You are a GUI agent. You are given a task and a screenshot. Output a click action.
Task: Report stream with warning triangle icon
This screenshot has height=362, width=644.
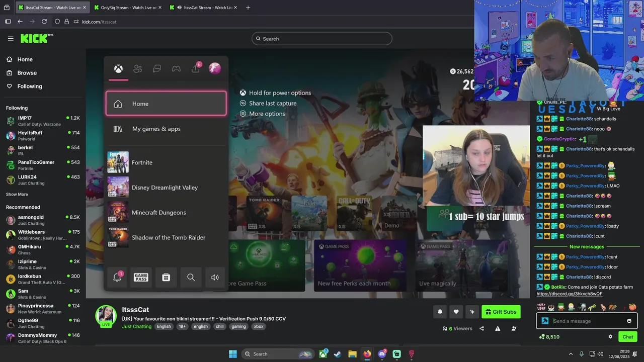[498, 328]
